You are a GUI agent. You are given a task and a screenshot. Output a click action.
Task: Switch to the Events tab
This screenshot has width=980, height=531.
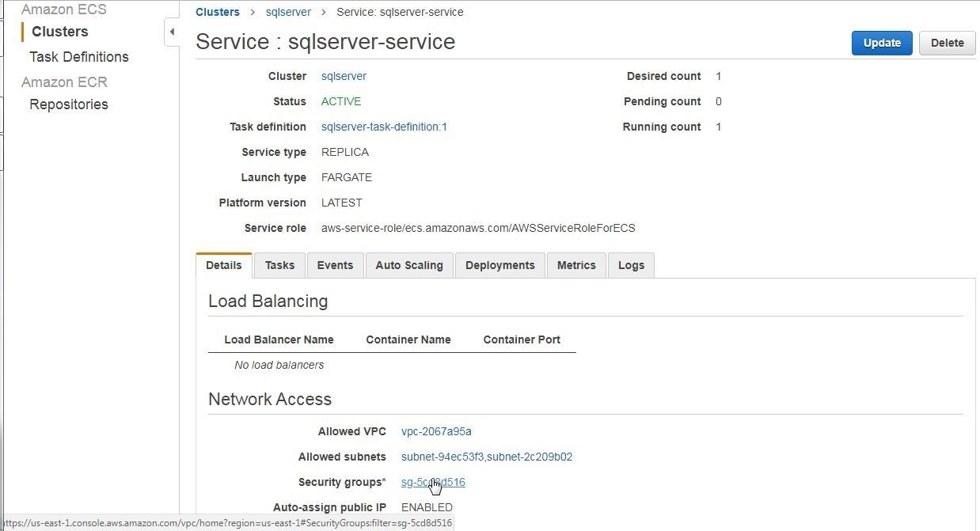[335, 265]
